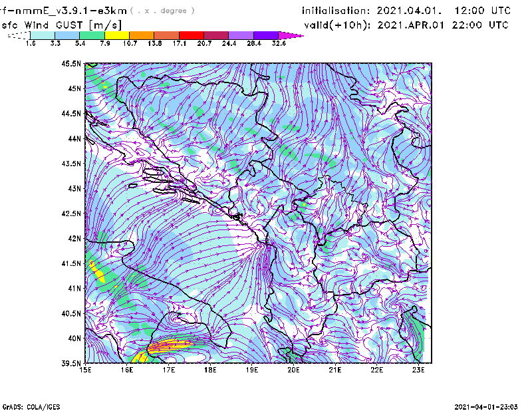Click the GrADS: COLA/IGES credit text
The width and height of the screenshot is (532, 411).
click(x=31, y=407)
